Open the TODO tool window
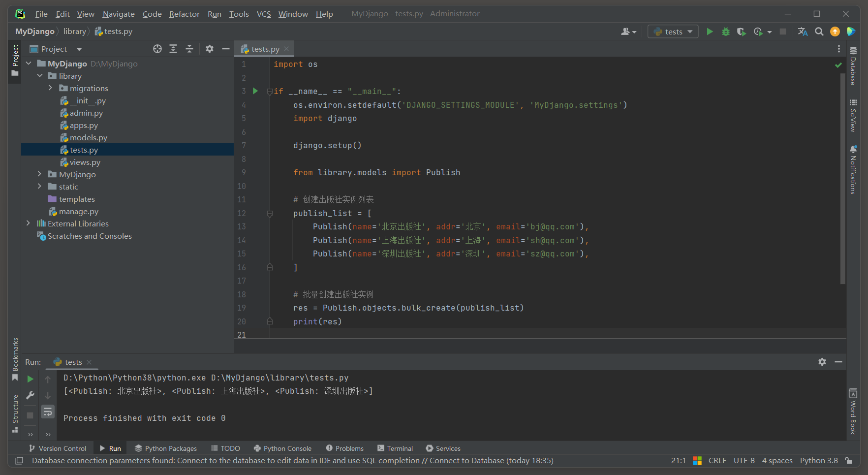 point(225,448)
